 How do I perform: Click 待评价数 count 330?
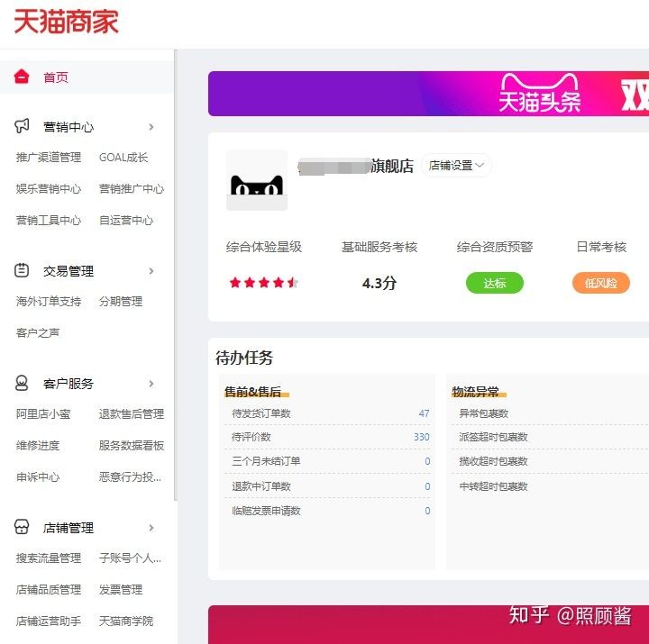coord(421,437)
